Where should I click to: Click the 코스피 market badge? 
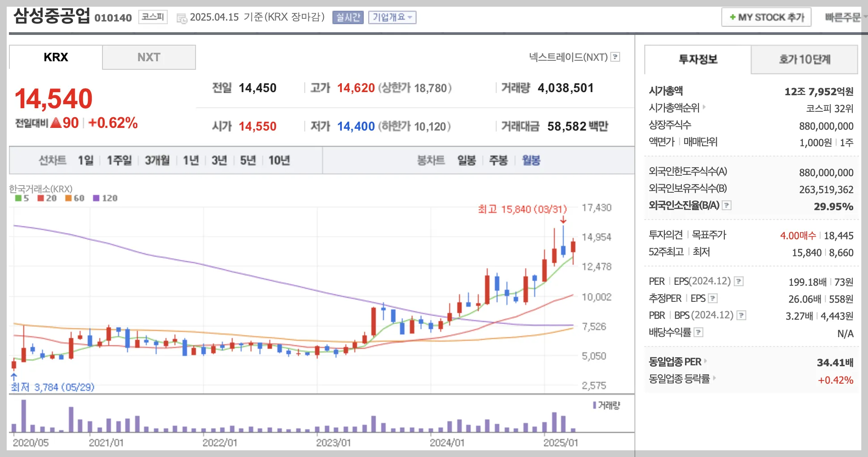coord(153,17)
